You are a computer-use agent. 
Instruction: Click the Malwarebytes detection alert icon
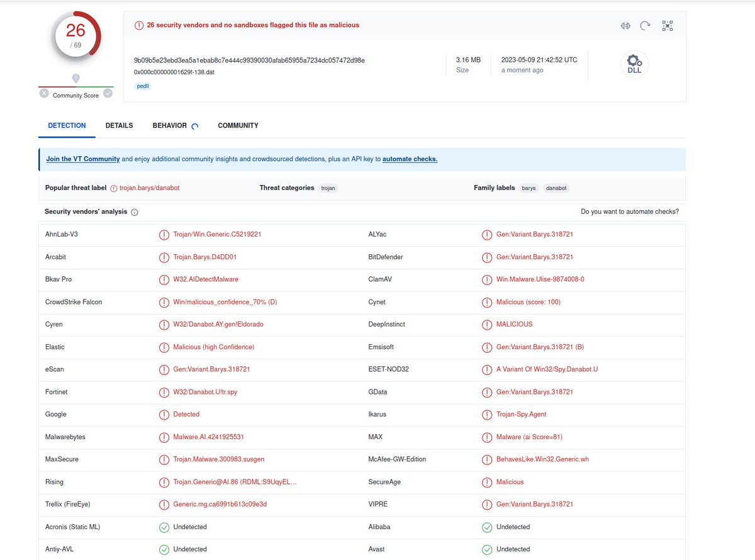164,437
